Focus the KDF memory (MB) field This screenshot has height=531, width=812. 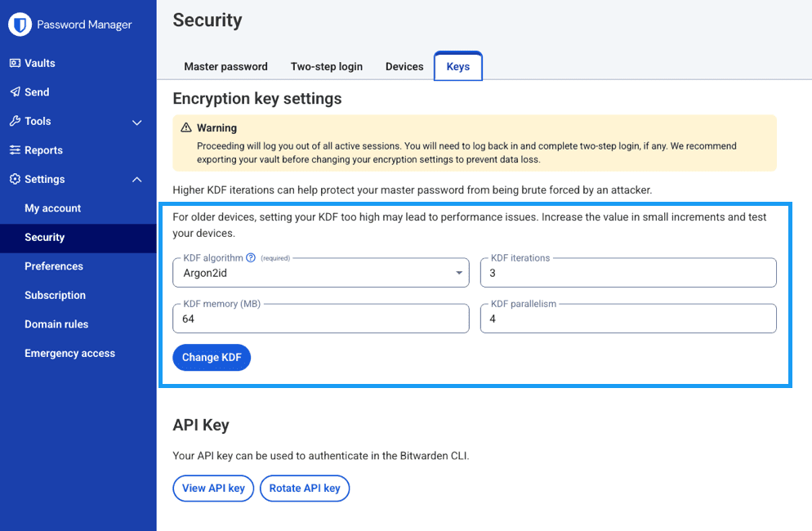320,319
